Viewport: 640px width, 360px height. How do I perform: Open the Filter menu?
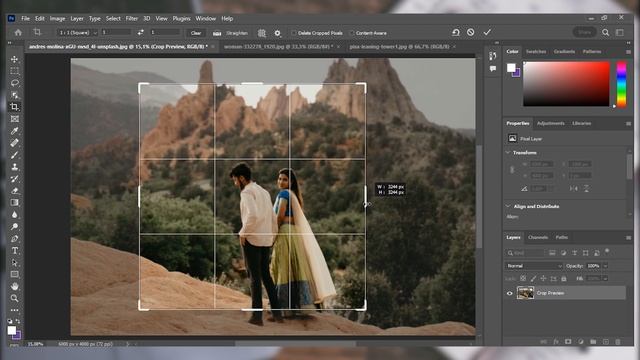click(x=131, y=18)
